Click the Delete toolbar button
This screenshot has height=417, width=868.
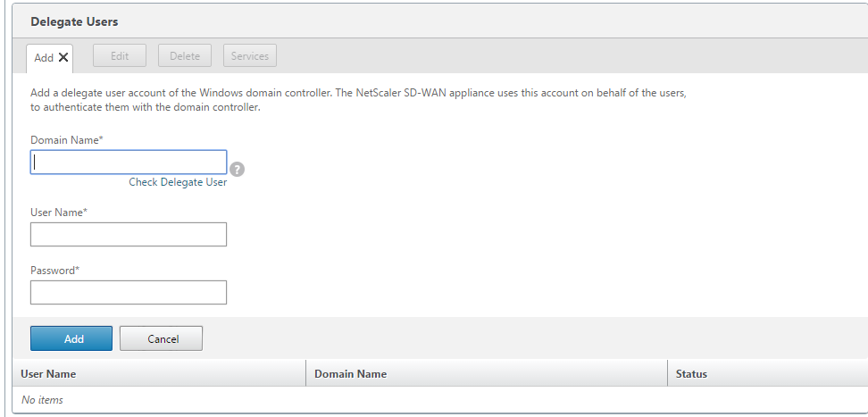click(185, 56)
